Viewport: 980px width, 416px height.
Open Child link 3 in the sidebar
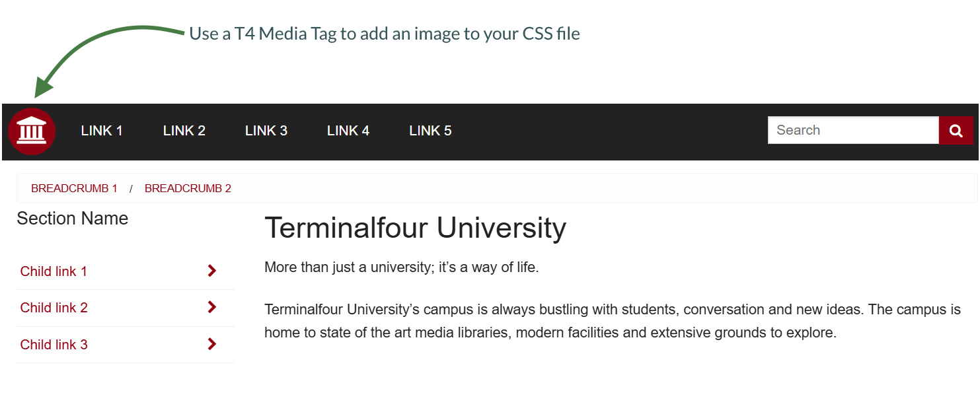click(x=54, y=344)
